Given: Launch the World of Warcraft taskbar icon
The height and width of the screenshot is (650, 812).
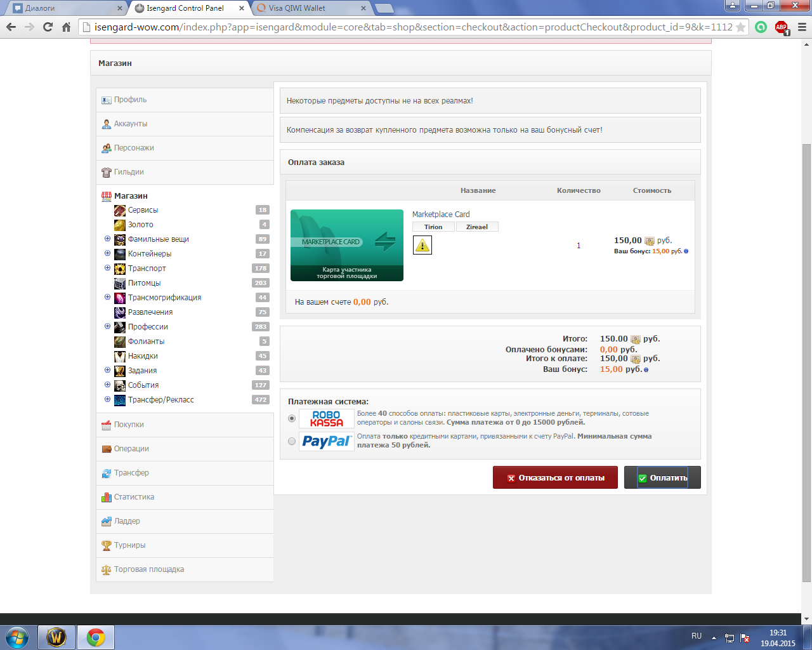Looking at the screenshot, I should 56,637.
